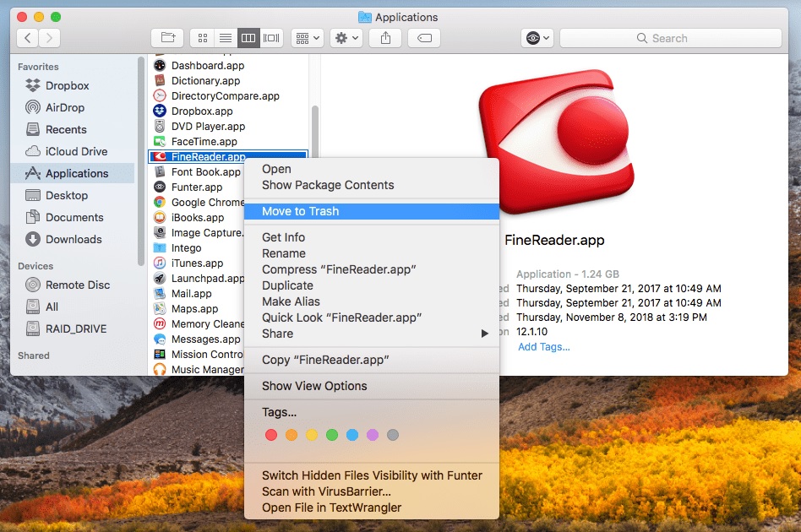Open Dropbox in the Favorites sidebar
The height and width of the screenshot is (532, 801).
click(67, 85)
